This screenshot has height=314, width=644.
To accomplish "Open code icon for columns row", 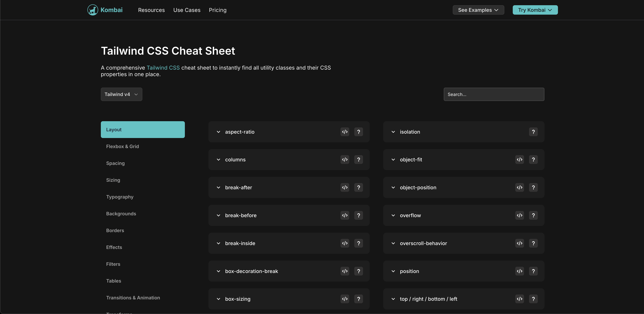I will click(x=345, y=160).
